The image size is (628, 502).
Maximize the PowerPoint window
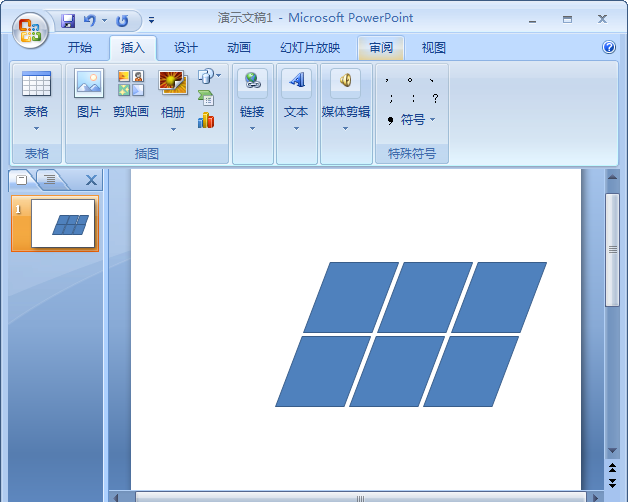[567, 19]
